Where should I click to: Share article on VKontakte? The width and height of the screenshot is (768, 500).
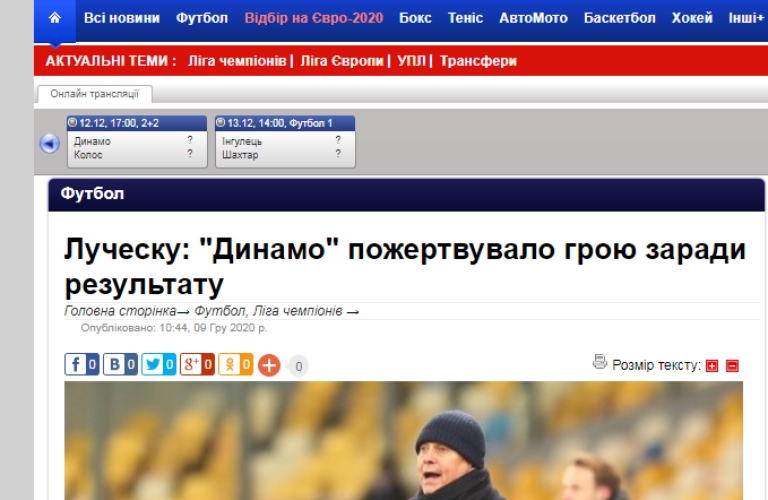point(120,364)
